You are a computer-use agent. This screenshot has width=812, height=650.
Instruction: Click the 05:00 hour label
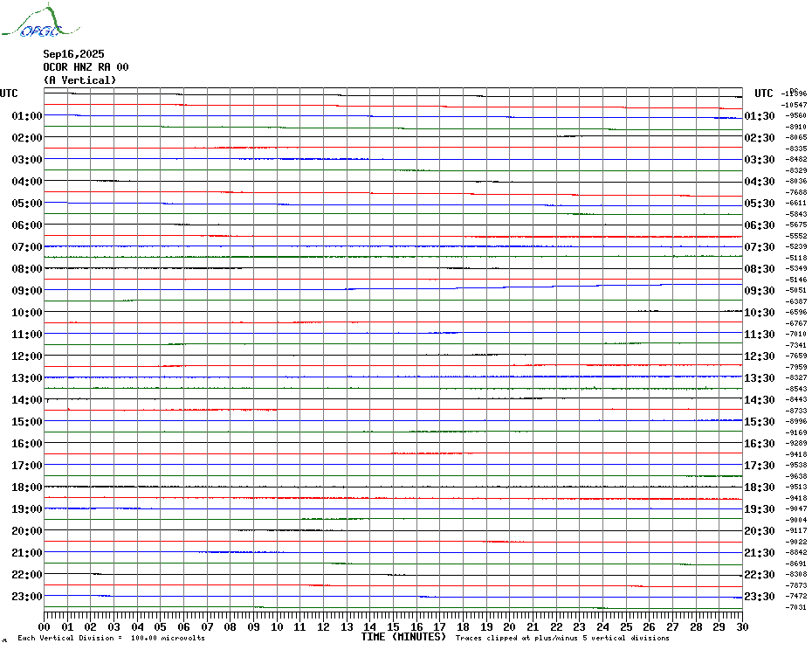(27, 204)
